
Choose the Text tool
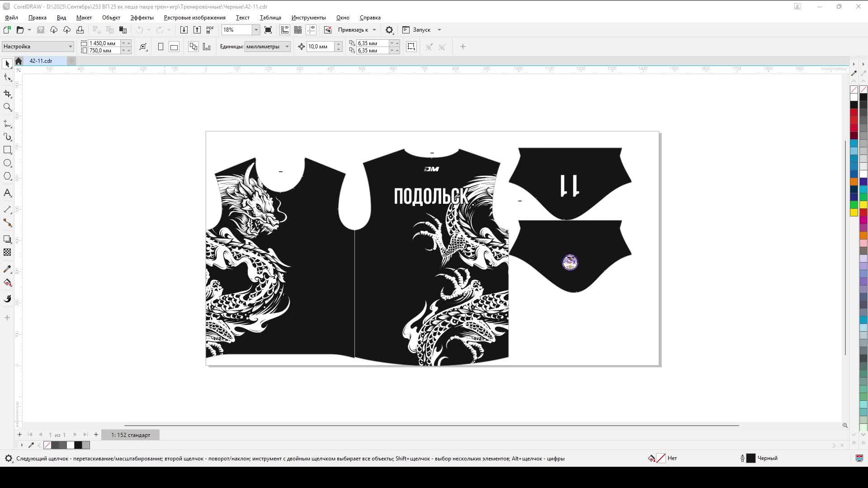coord(7,193)
